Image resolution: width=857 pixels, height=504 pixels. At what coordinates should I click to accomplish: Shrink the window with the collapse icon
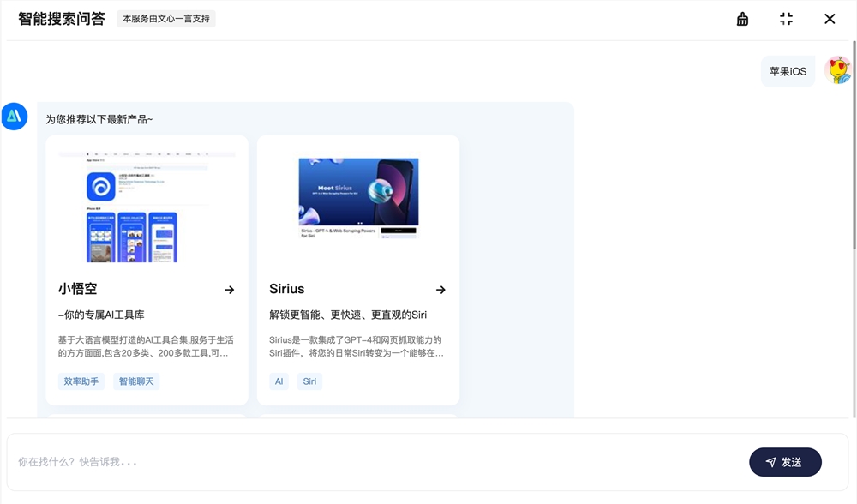pos(786,18)
